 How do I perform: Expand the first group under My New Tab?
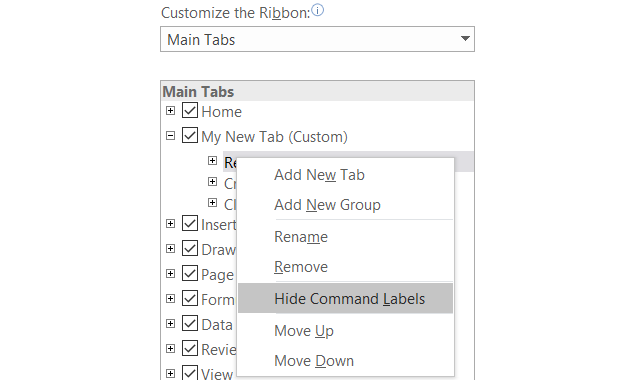pos(212,161)
